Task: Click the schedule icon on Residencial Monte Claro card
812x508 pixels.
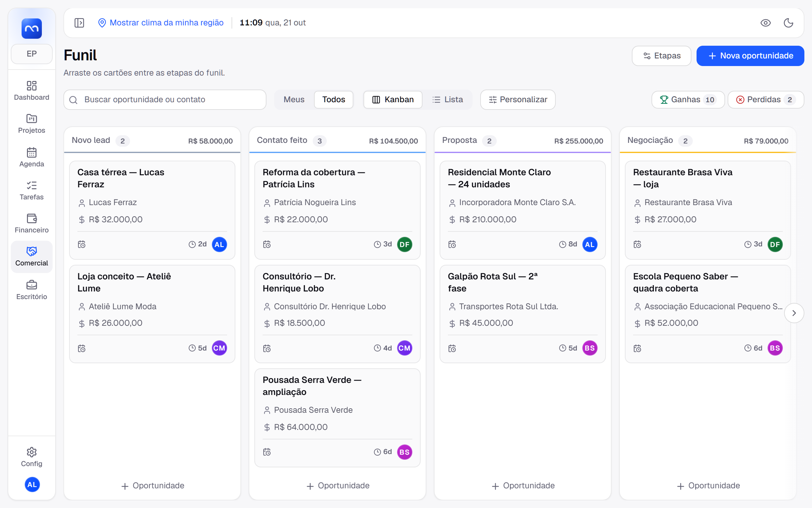Action: click(x=452, y=244)
